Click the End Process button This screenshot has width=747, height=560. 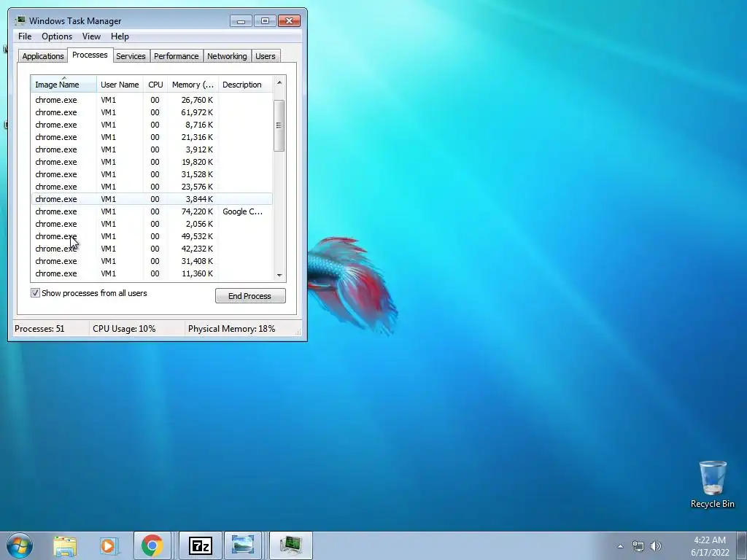[250, 296]
